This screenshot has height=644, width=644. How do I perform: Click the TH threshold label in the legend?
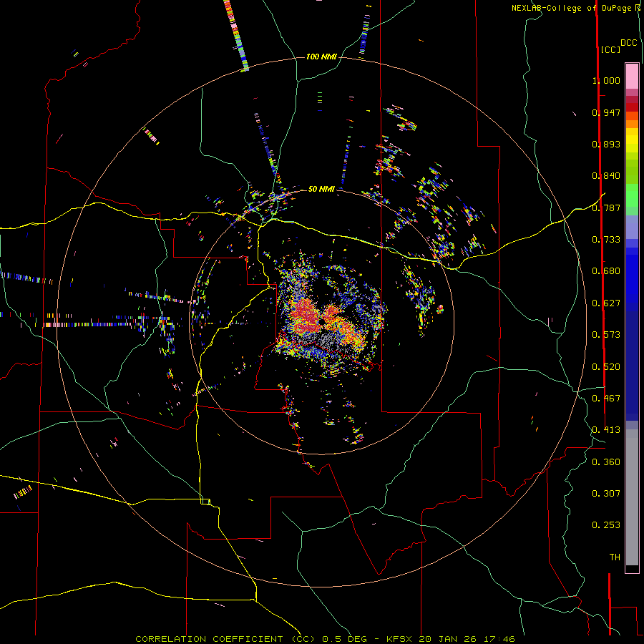click(615, 557)
